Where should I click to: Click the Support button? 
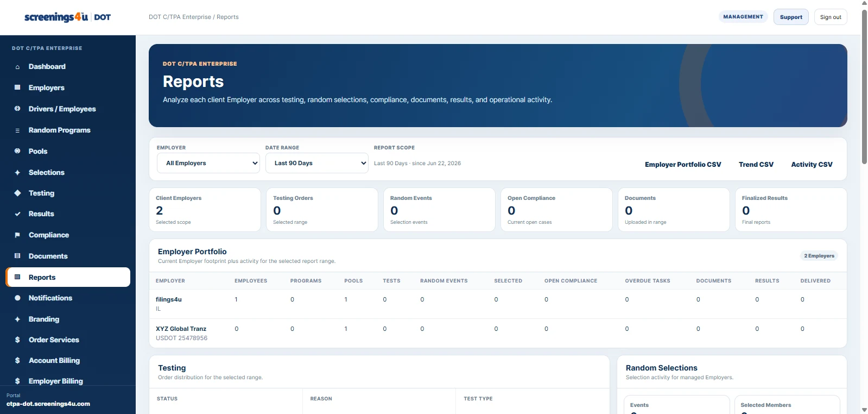[x=791, y=17]
